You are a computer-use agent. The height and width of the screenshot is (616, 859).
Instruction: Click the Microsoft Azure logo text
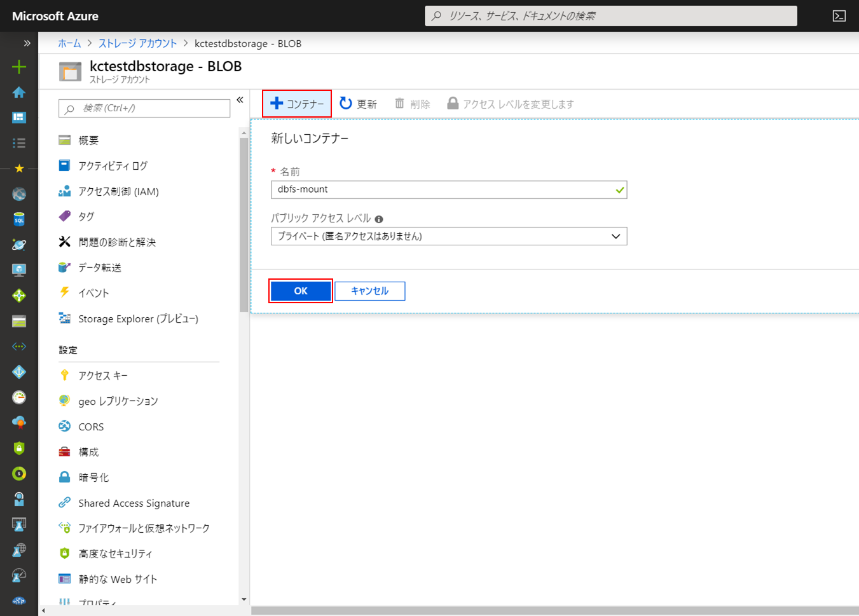pyautogui.click(x=55, y=16)
